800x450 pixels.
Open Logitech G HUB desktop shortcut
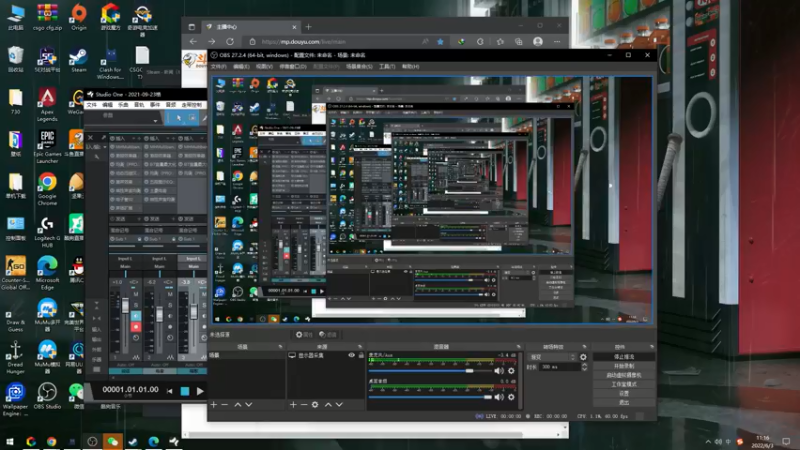click(47, 231)
